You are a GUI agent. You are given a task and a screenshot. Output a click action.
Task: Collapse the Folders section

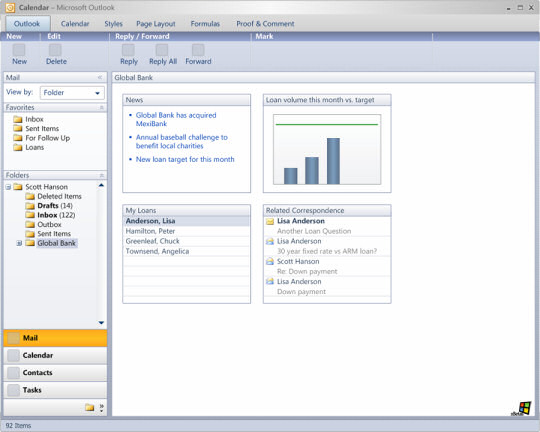(102, 175)
